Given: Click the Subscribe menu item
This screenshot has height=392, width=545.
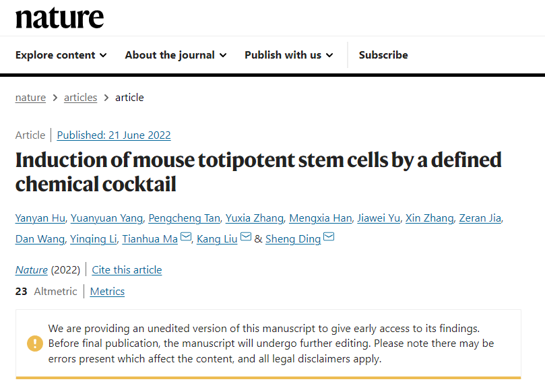Looking at the screenshot, I should pos(383,55).
